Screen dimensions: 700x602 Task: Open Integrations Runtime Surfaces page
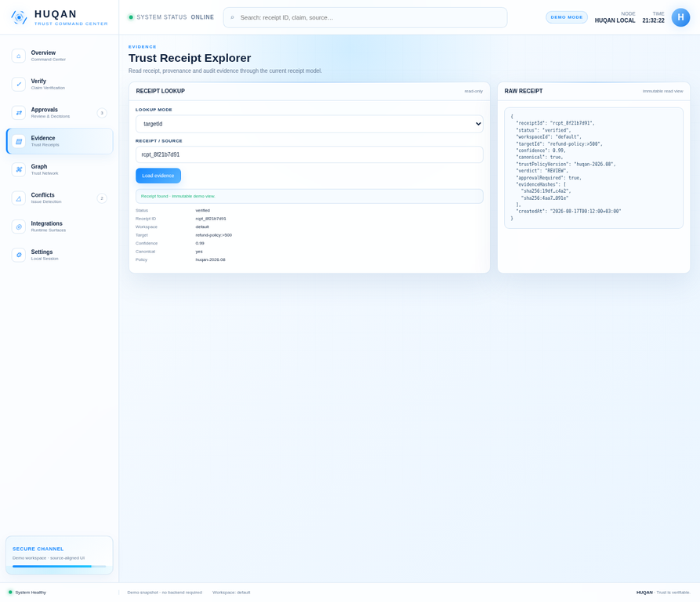60,227
